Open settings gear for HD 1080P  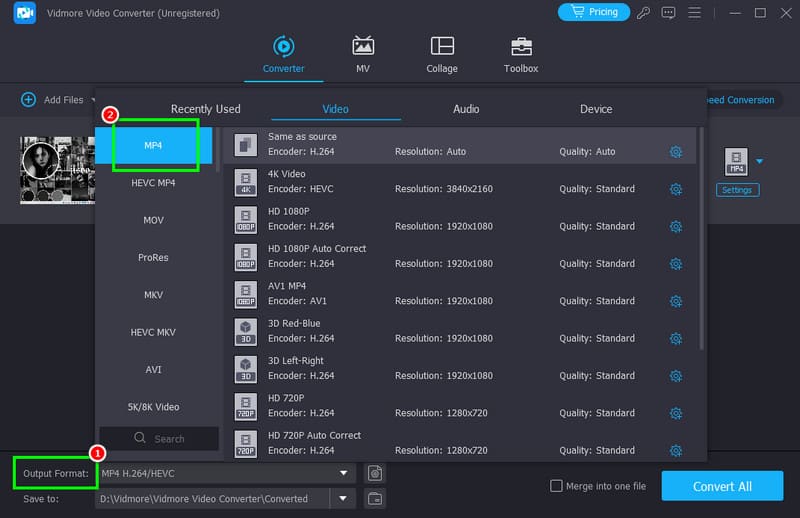(676, 227)
